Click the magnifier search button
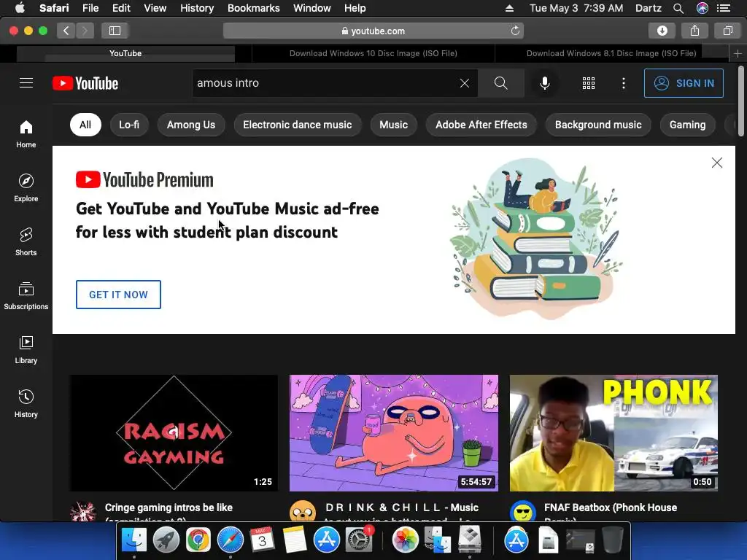The height and width of the screenshot is (560, 747). (x=500, y=83)
